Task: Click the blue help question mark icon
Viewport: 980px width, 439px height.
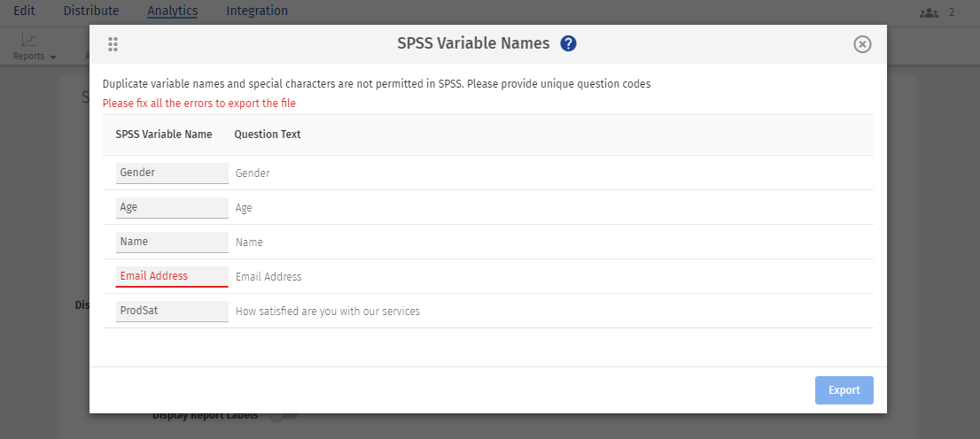Action: (569, 43)
